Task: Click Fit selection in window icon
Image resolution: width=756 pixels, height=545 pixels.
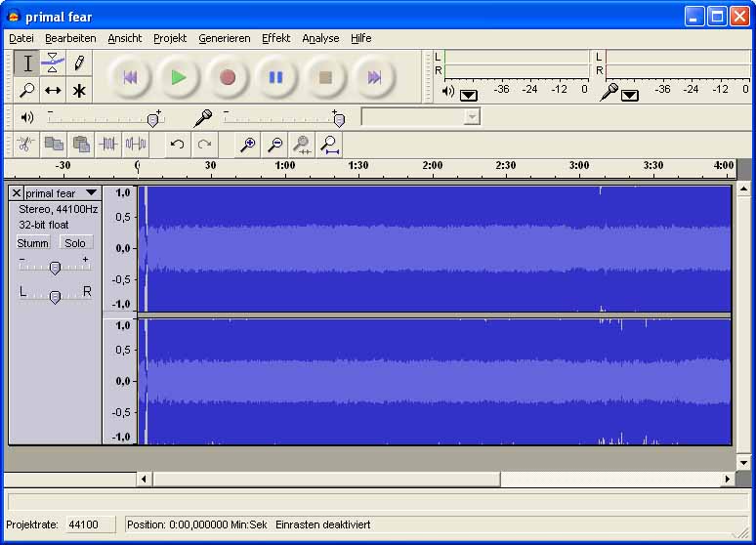Action: tap(303, 144)
